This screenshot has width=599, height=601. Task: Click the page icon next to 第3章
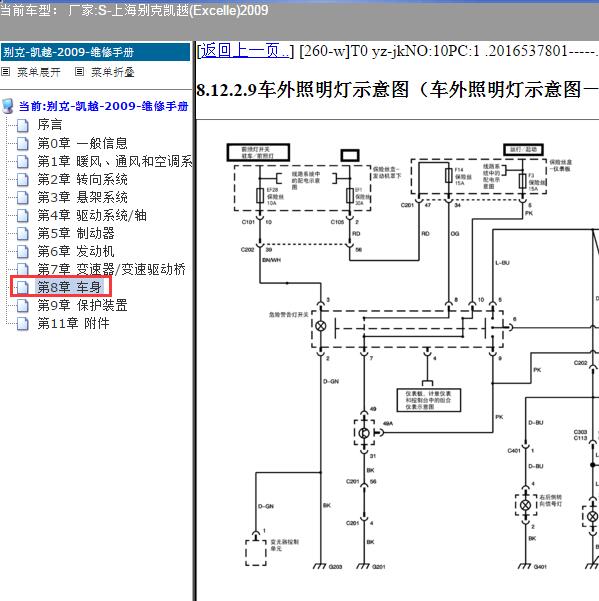click(x=23, y=197)
